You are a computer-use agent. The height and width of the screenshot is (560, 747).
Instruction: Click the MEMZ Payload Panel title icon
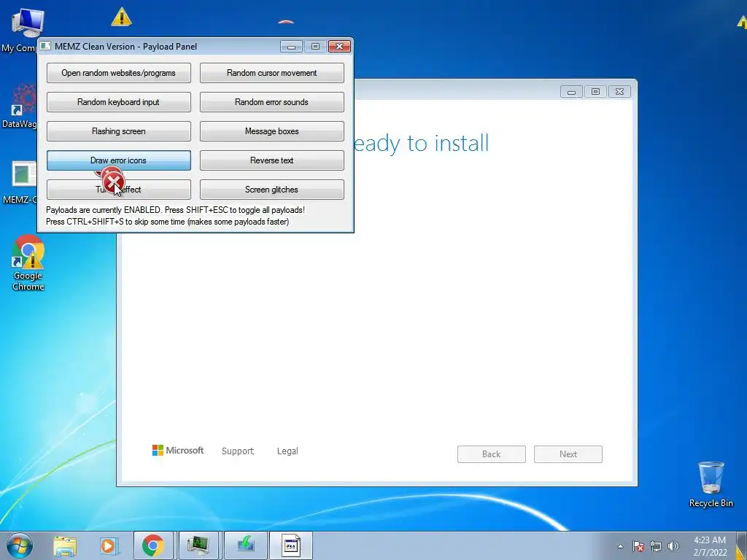pos(46,46)
